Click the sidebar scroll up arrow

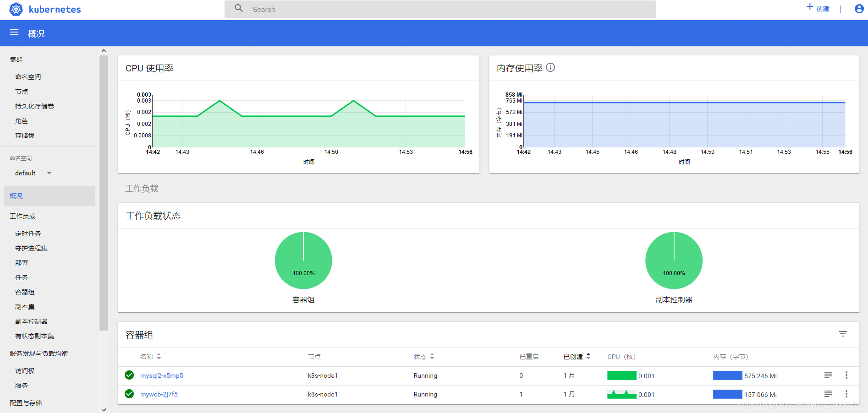point(104,51)
